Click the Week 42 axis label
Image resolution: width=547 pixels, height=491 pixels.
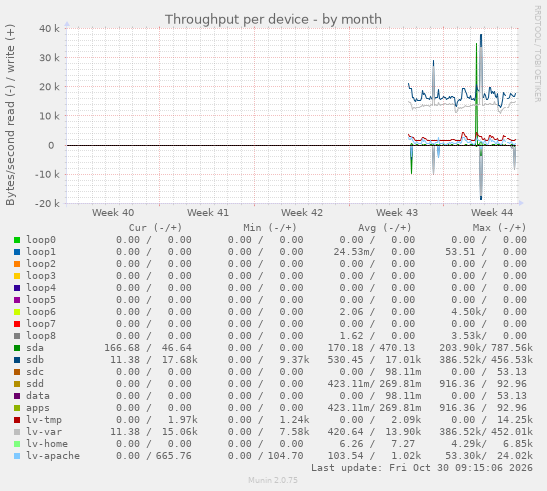(302, 213)
